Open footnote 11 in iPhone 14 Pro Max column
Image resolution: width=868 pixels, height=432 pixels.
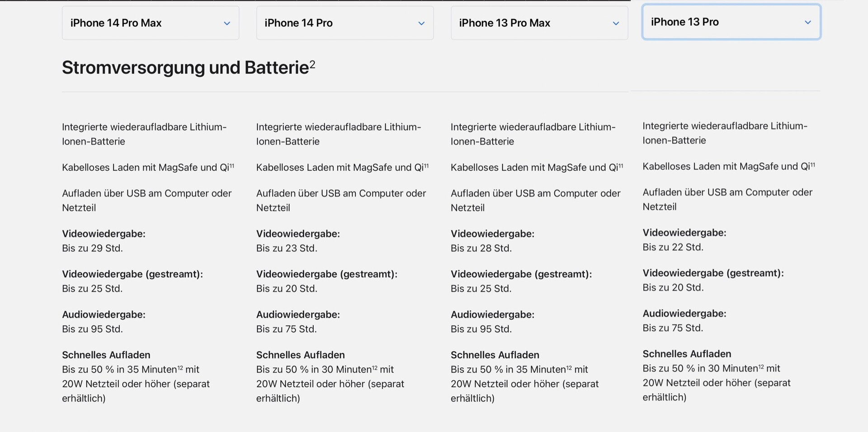point(231,165)
